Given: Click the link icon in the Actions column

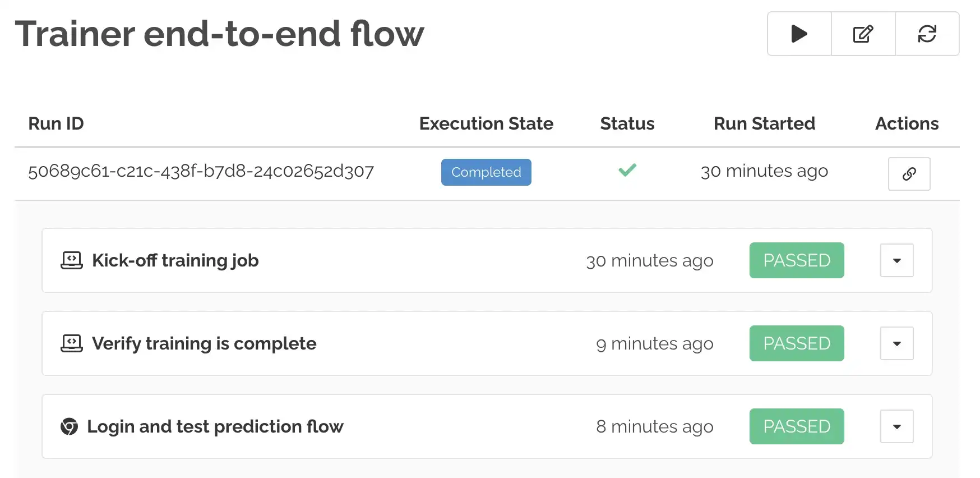Looking at the screenshot, I should tap(909, 174).
